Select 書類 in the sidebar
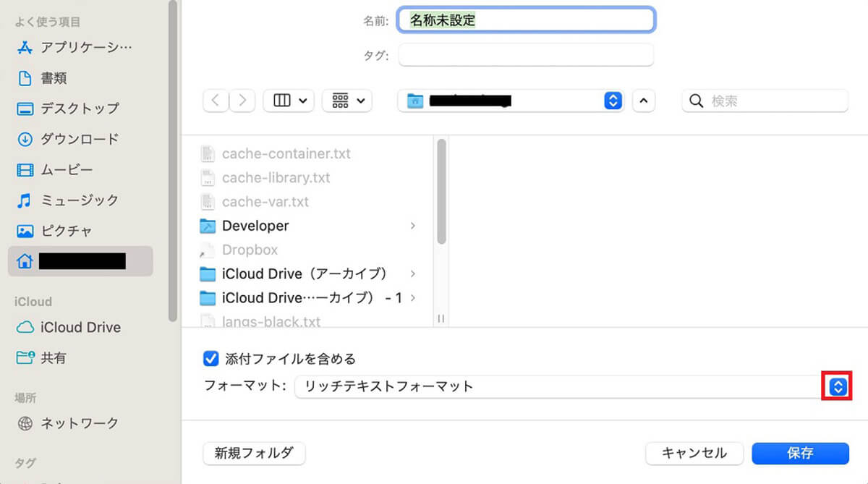 [42, 78]
